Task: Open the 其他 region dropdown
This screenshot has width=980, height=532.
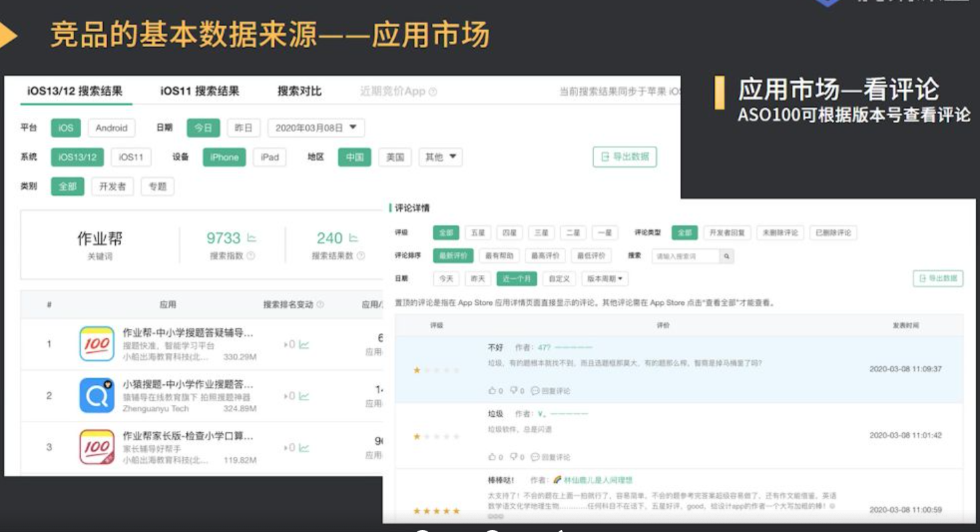Action: coord(440,157)
